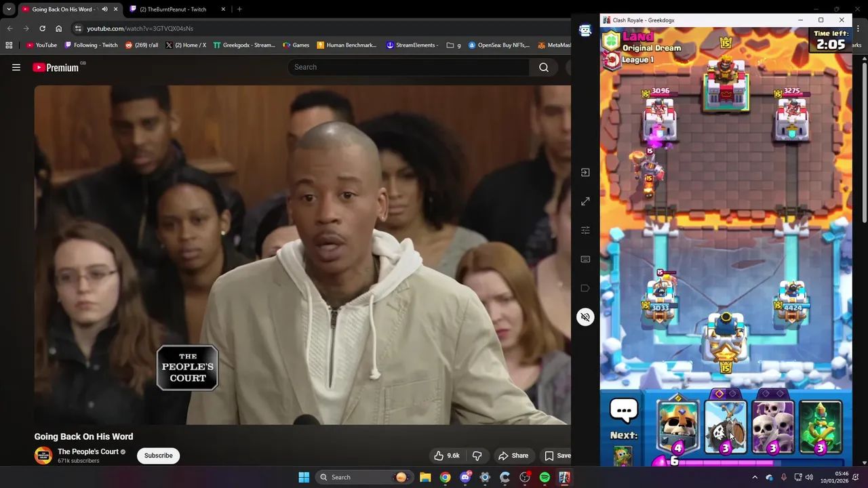Click the browser address bar URL
868x488 pixels.
[140, 28]
